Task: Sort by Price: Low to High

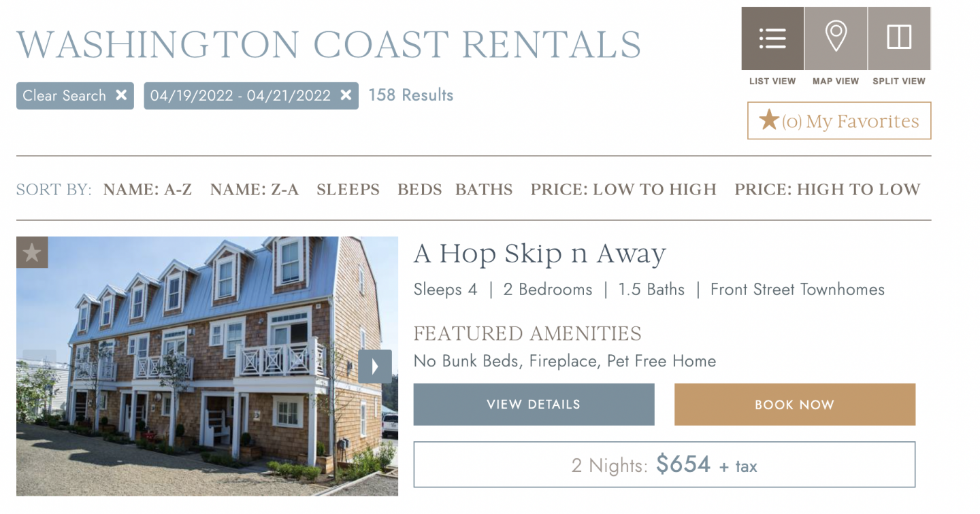Action: pyautogui.click(x=623, y=190)
